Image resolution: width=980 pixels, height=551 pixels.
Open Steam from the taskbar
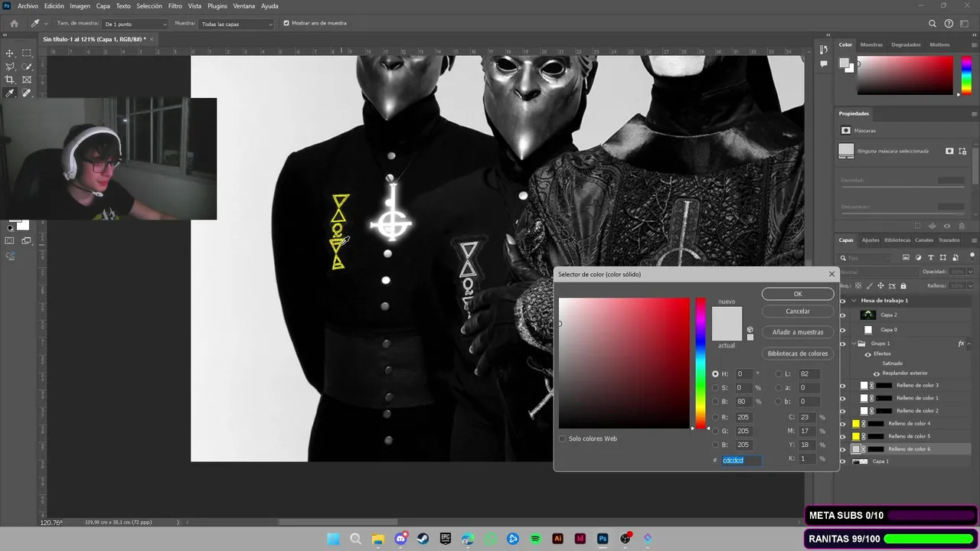pos(423,539)
